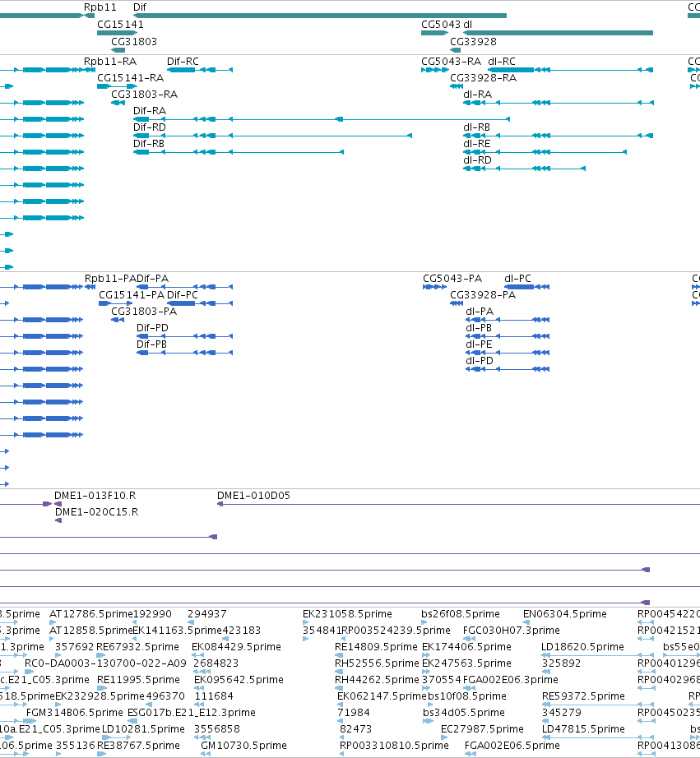The height and width of the screenshot is (758, 700).
Task: Click the dl-PD protein label
Action: pyautogui.click(x=480, y=361)
